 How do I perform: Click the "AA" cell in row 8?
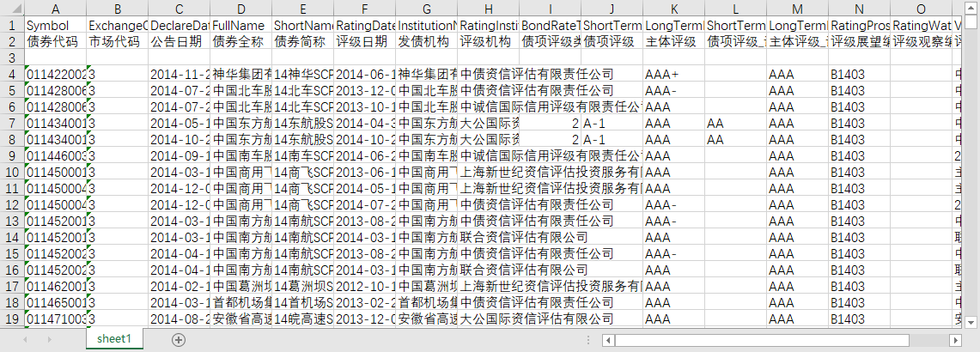click(735, 139)
